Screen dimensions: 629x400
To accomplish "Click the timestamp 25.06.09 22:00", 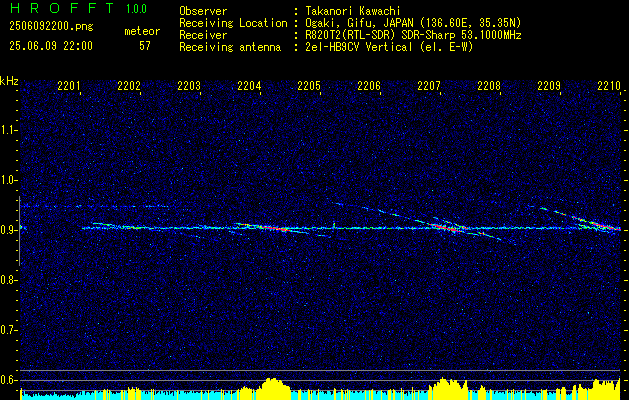I will point(51,46).
